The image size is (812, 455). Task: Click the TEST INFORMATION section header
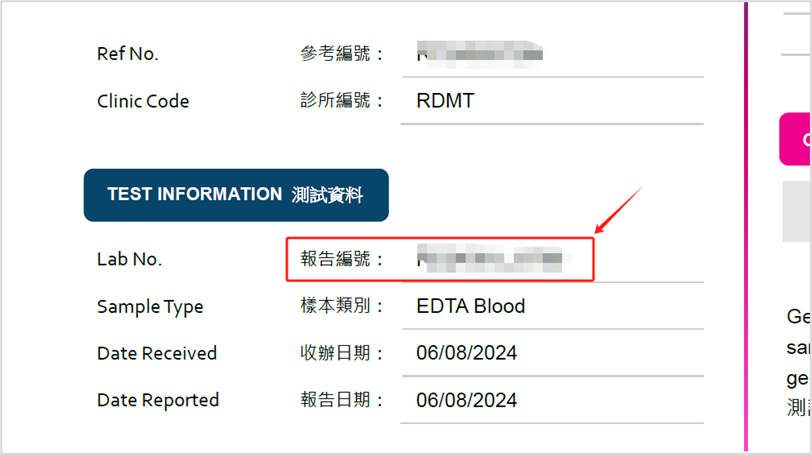[x=235, y=195]
